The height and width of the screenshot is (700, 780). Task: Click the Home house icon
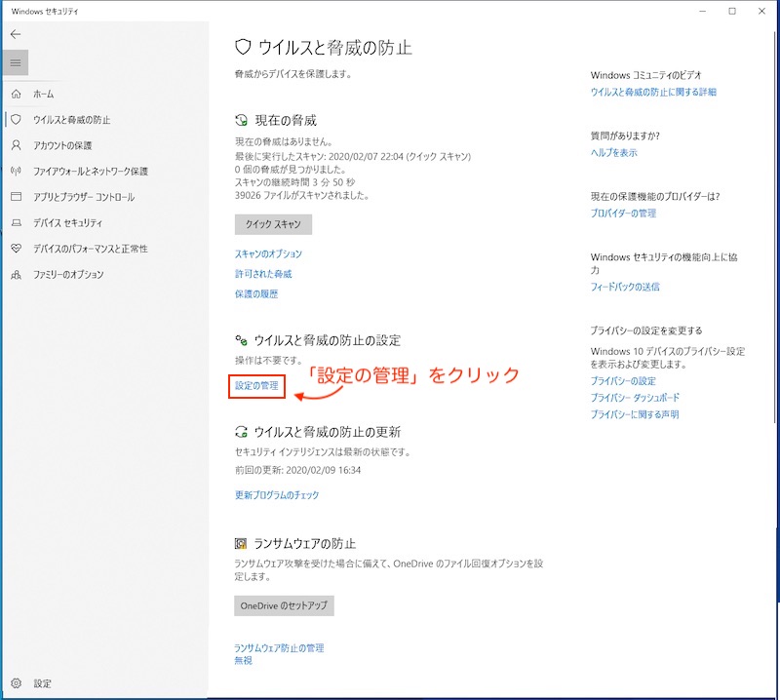[x=16, y=94]
